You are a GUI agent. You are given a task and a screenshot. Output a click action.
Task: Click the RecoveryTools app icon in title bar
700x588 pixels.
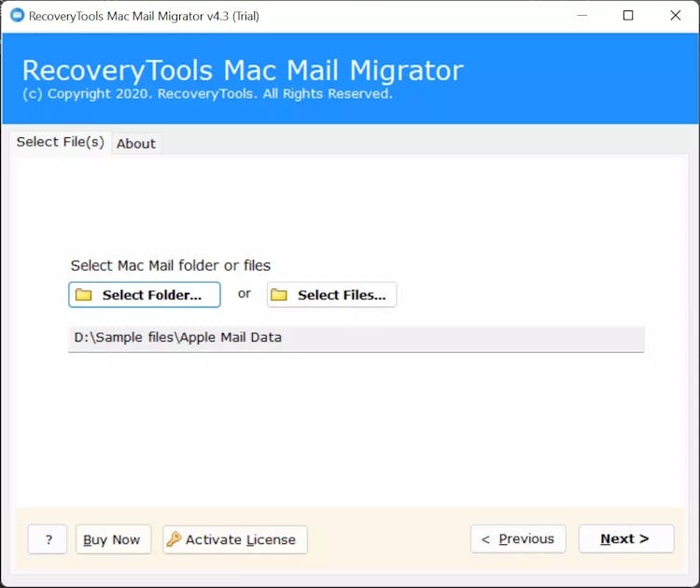[x=17, y=16]
